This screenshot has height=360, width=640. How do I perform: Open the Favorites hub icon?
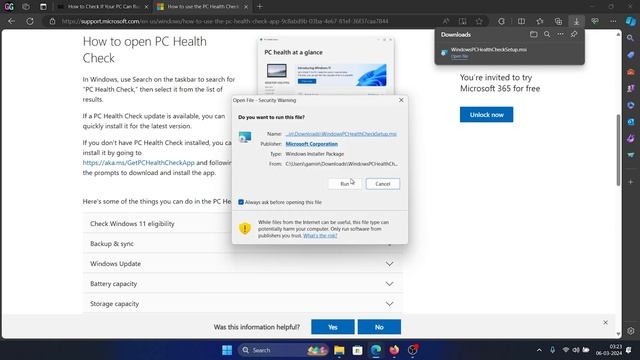tap(540, 21)
